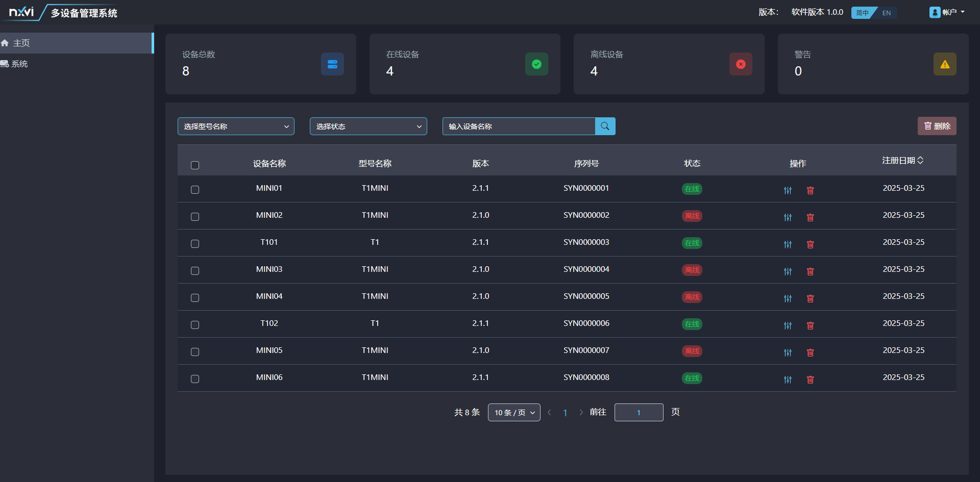
Task: Check the box for MINI02 row
Action: [x=195, y=217]
